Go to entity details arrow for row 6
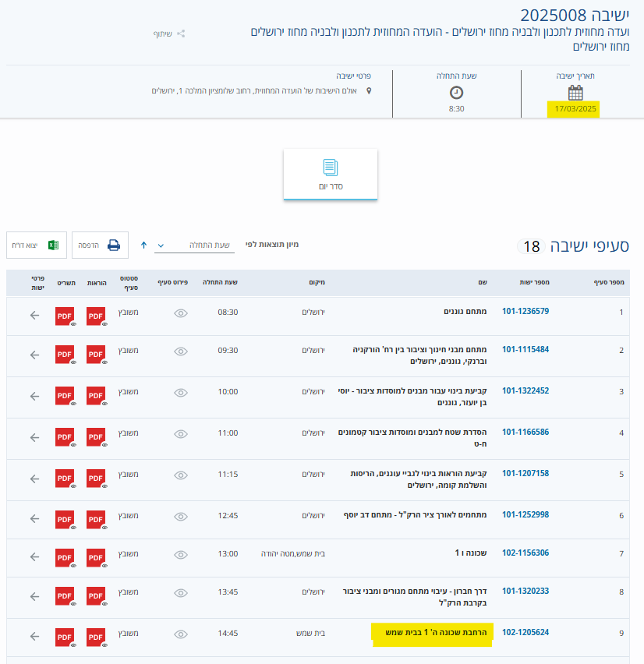Viewport: 644px width, 664px height. click(35, 518)
